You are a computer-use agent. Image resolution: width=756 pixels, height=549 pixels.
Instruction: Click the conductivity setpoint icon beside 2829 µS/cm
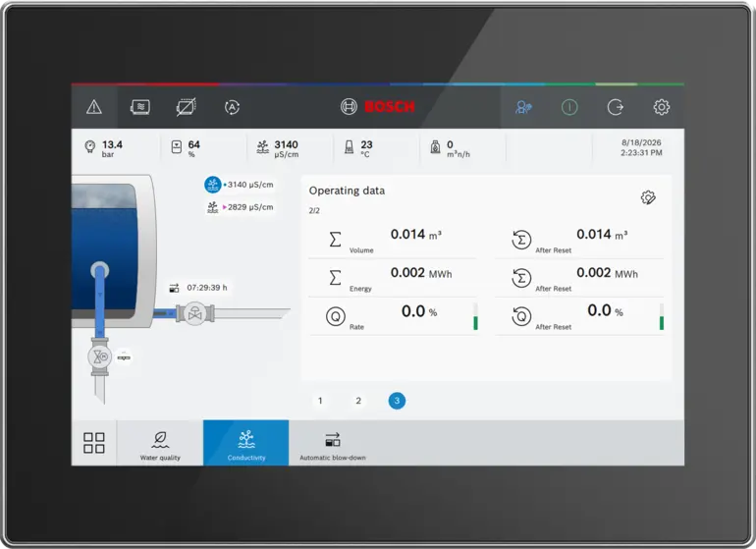pos(213,207)
